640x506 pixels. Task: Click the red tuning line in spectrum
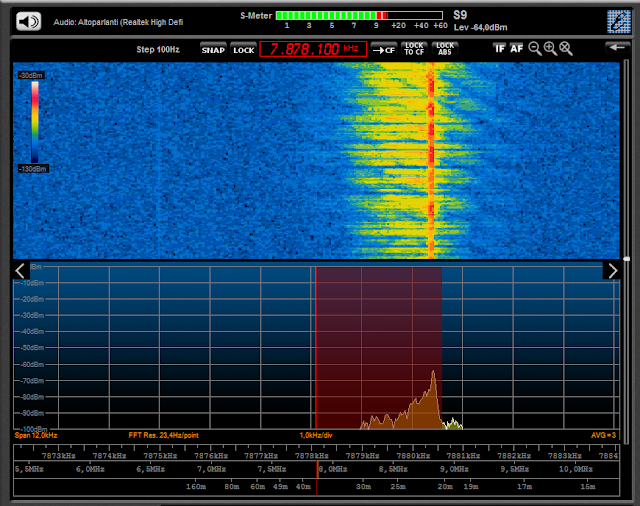coord(316,347)
